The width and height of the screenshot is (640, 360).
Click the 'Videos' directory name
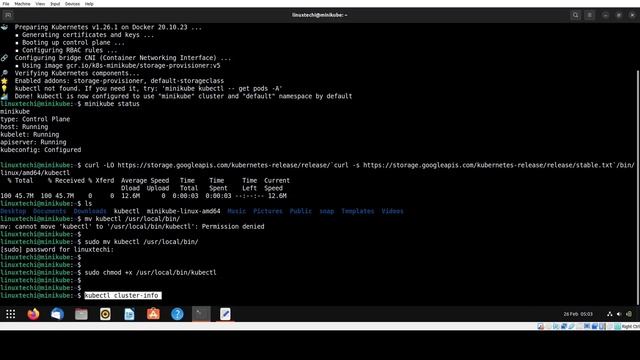392,211
